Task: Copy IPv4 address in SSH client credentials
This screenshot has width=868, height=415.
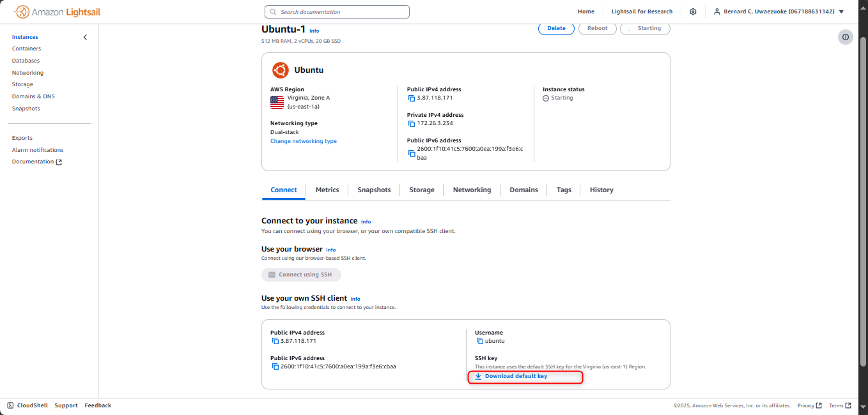Action: 275,341
